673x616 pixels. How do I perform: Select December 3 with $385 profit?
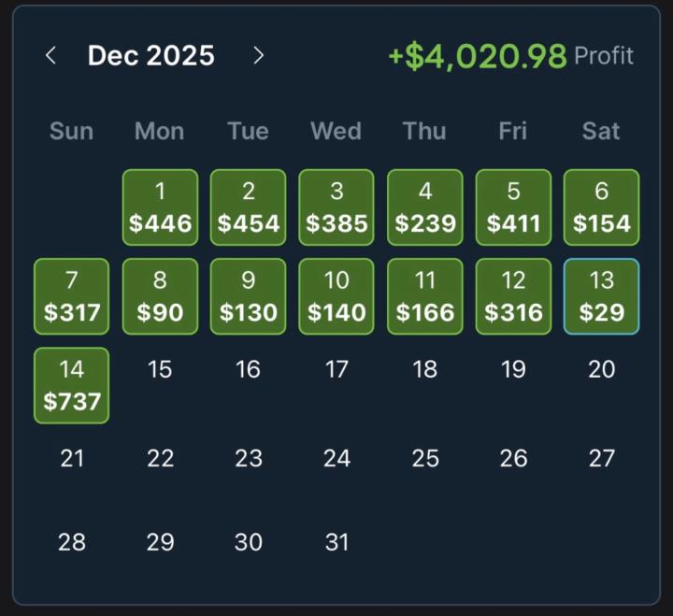[336, 208]
